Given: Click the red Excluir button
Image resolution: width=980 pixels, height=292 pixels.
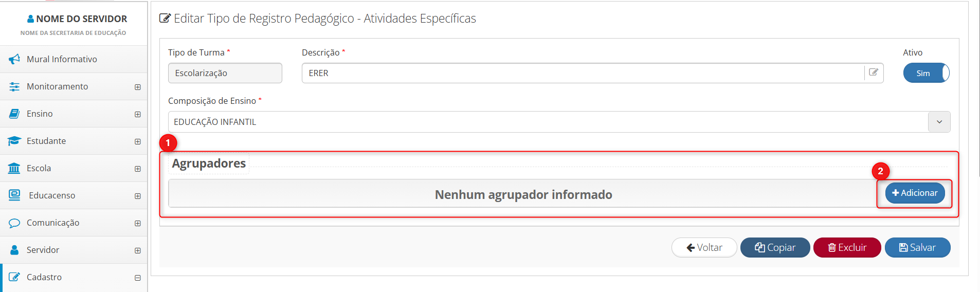Looking at the screenshot, I should tap(847, 247).
